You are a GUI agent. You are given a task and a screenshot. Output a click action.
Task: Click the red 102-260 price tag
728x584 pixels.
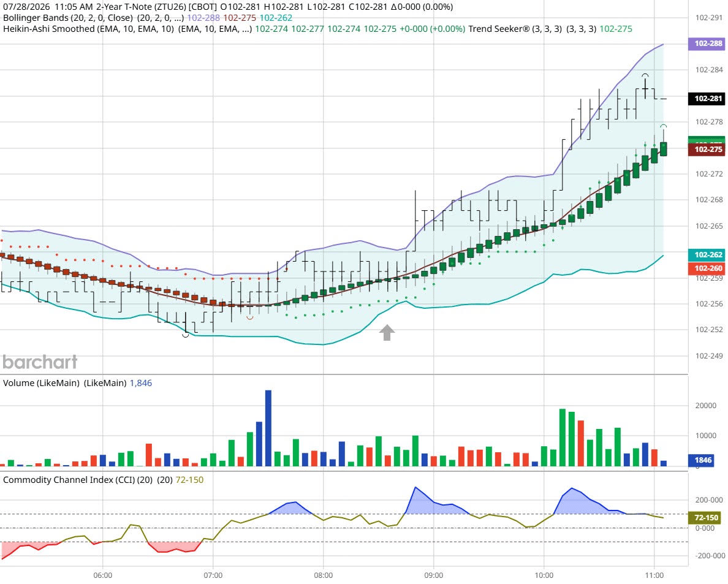click(706, 268)
